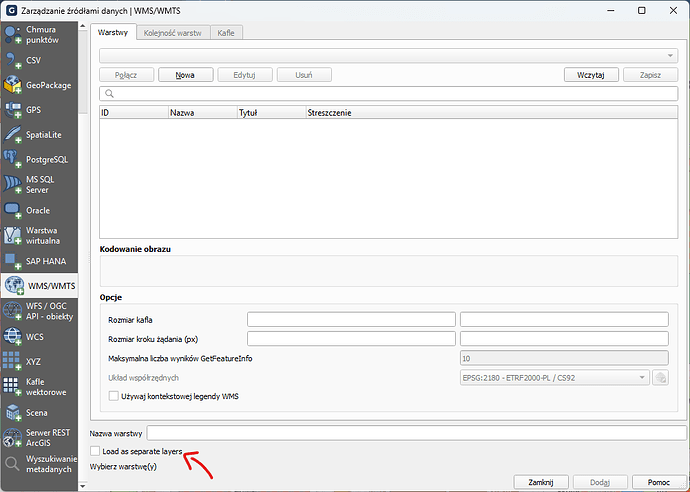Image resolution: width=690 pixels, height=492 pixels.
Task: Click the Nowa connection button
Action: (x=184, y=75)
